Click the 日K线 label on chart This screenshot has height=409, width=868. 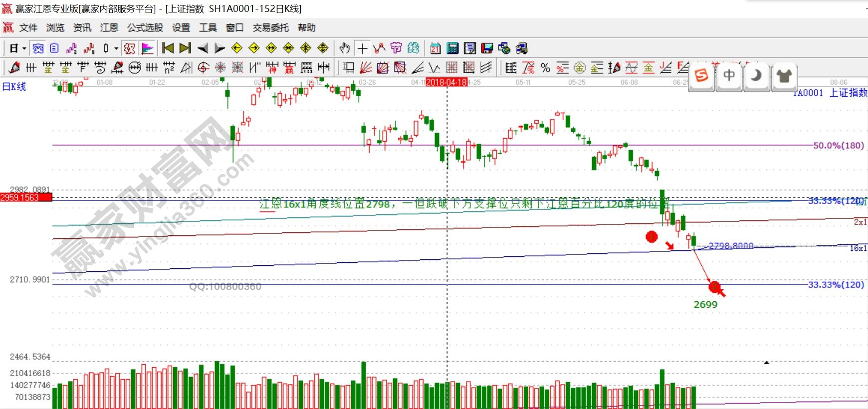pos(14,87)
